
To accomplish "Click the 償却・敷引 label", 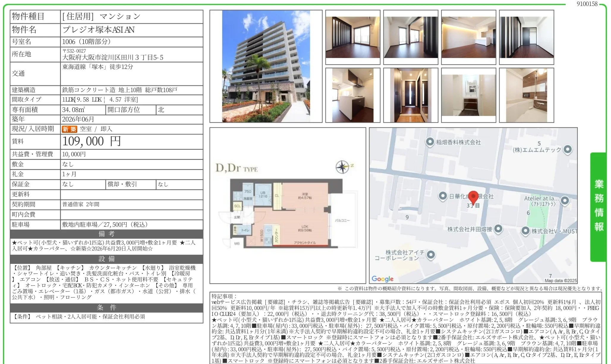I will 122,184.
